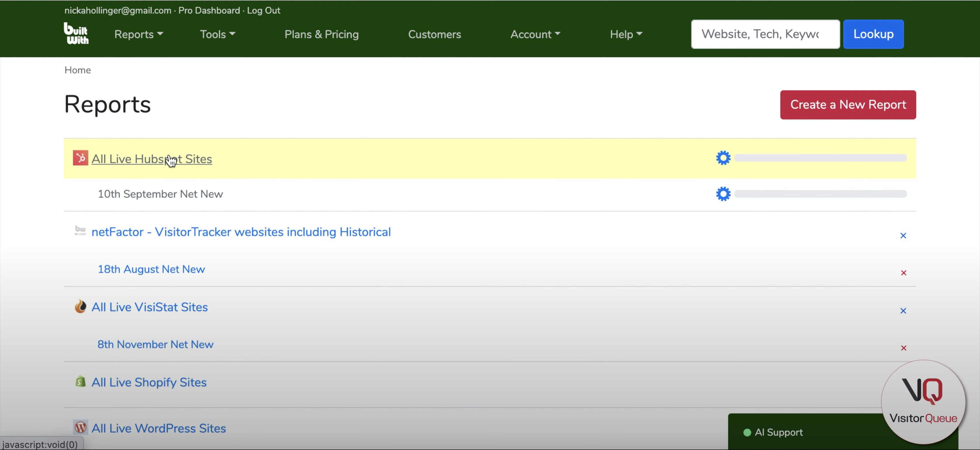Open the Pro Dashboard link
This screenshot has height=450, width=980.
[209, 10]
